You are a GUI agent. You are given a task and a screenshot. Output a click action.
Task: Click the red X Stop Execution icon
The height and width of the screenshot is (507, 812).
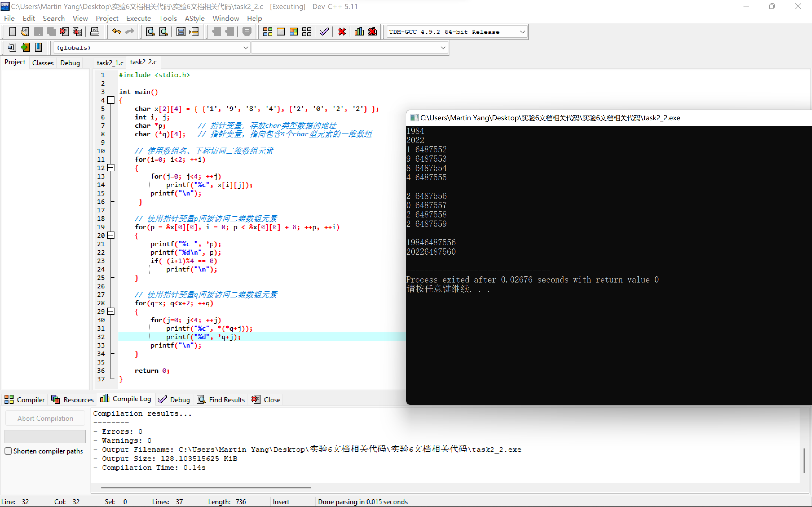click(x=342, y=32)
